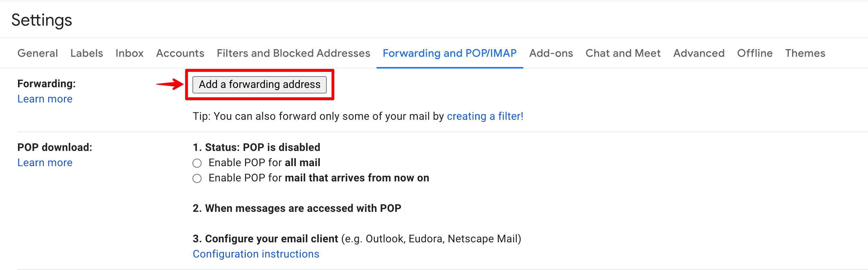Screen dimensions: 868x270
Task: Switch to the Labels tab
Action: pos(87,53)
